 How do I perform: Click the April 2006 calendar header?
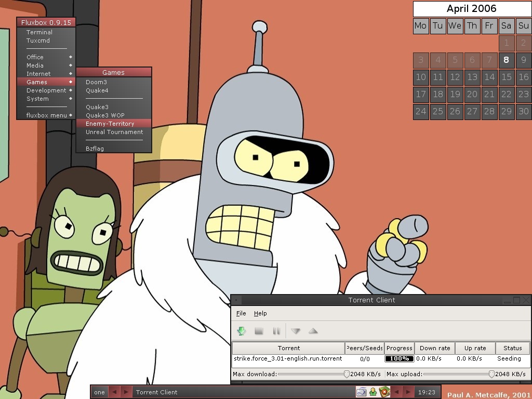click(x=472, y=9)
